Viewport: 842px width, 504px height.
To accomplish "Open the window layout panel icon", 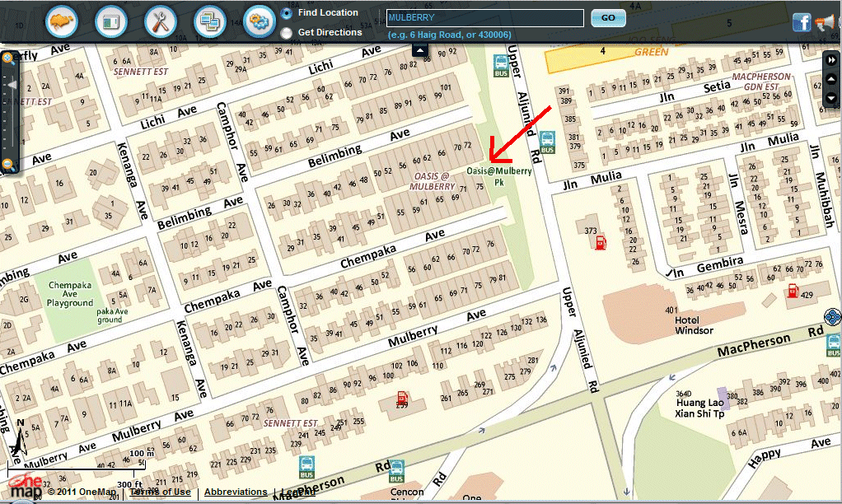I will tap(110, 21).
